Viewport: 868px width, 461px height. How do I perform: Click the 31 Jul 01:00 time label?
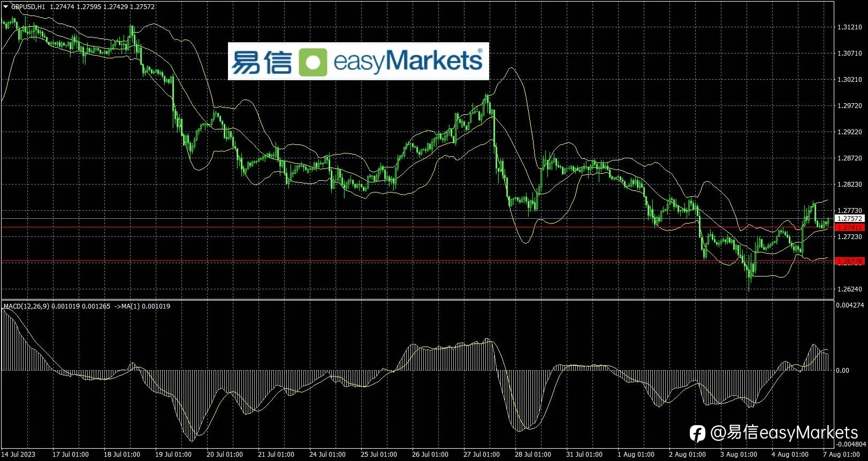click(x=584, y=455)
